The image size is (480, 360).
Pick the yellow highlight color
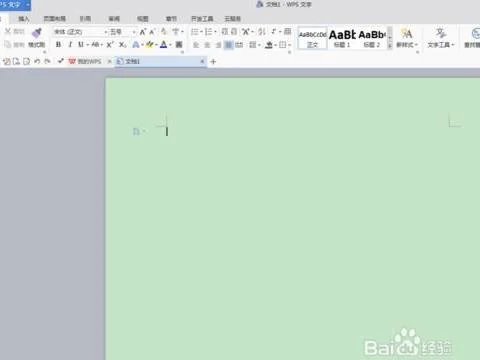click(149, 44)
